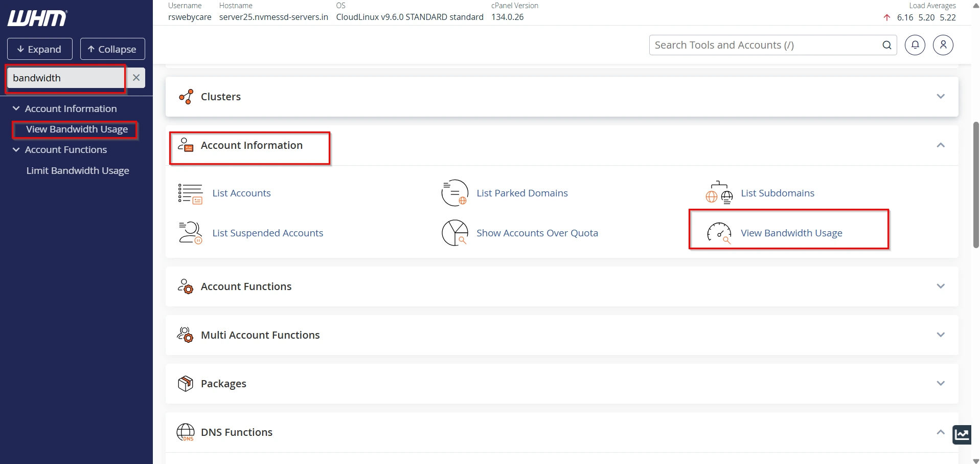Click the Clusters section icon
The height and width of the screenshot is (464, 980).
click(186, 97)
